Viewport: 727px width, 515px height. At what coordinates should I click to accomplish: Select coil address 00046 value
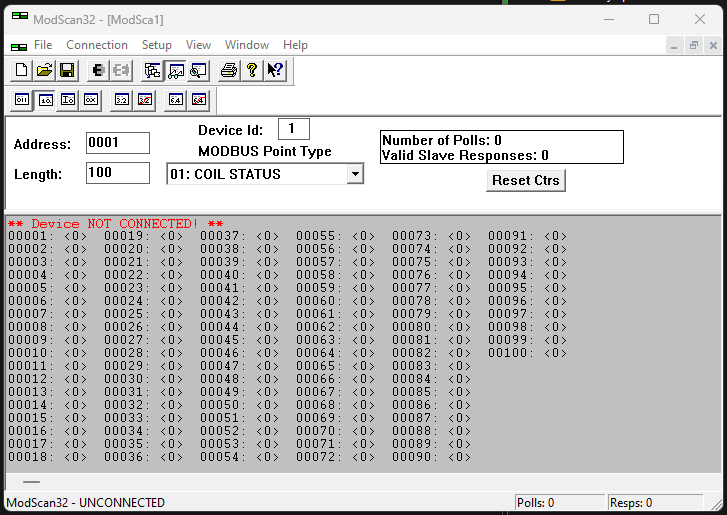tap(267, 353)
